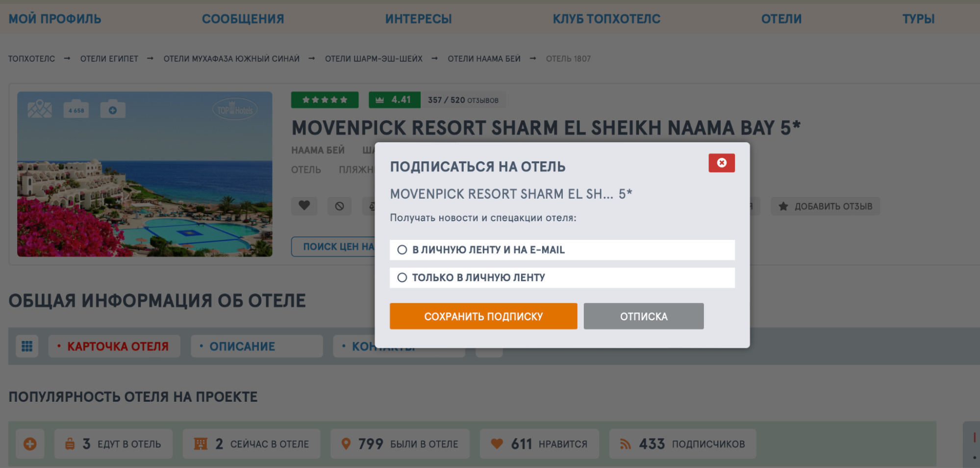Close the hotel subscription dialog
Viewport: 980px width, 468px height.
(721, 163)
